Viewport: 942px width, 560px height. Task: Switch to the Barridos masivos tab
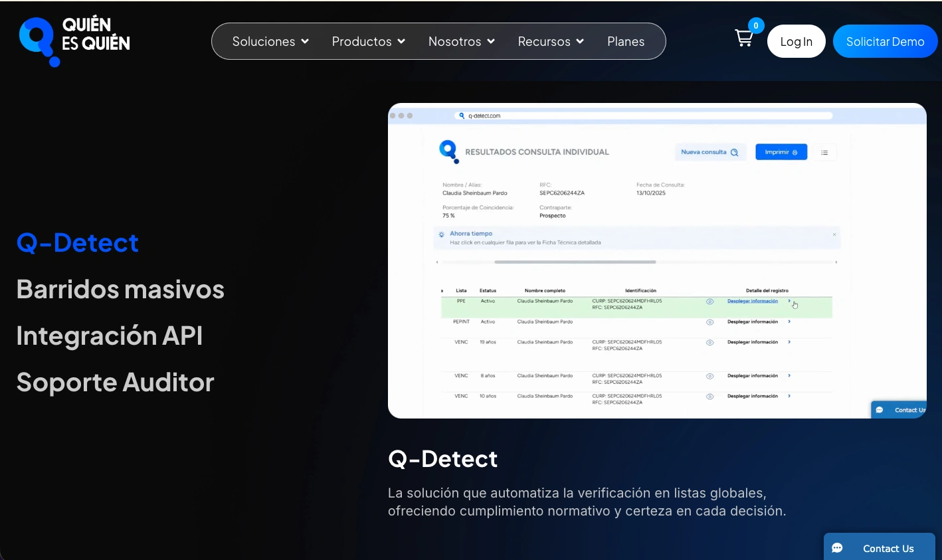120,289
